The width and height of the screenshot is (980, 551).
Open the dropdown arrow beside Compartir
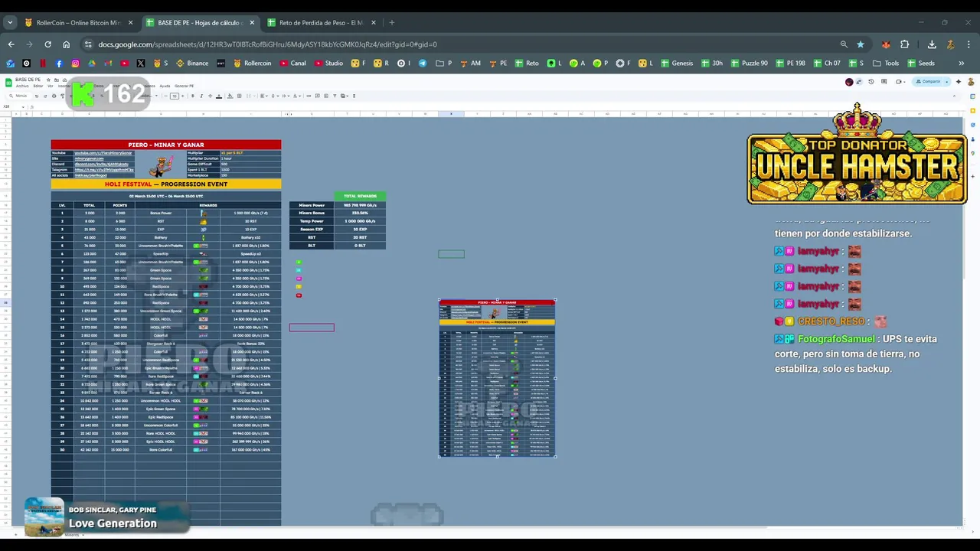pyautogui.click(x=946, y=81)
